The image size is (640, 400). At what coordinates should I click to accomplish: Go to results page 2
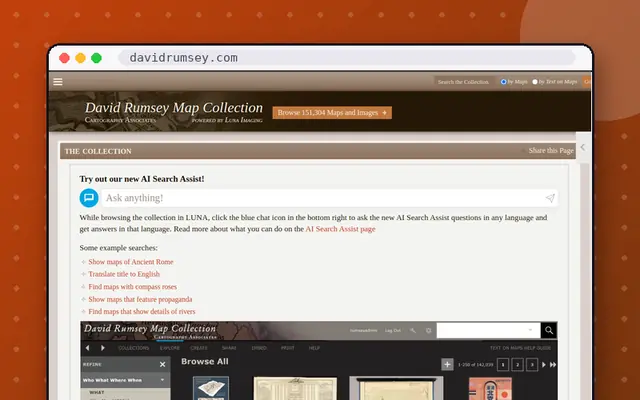(x=518, y=364)
